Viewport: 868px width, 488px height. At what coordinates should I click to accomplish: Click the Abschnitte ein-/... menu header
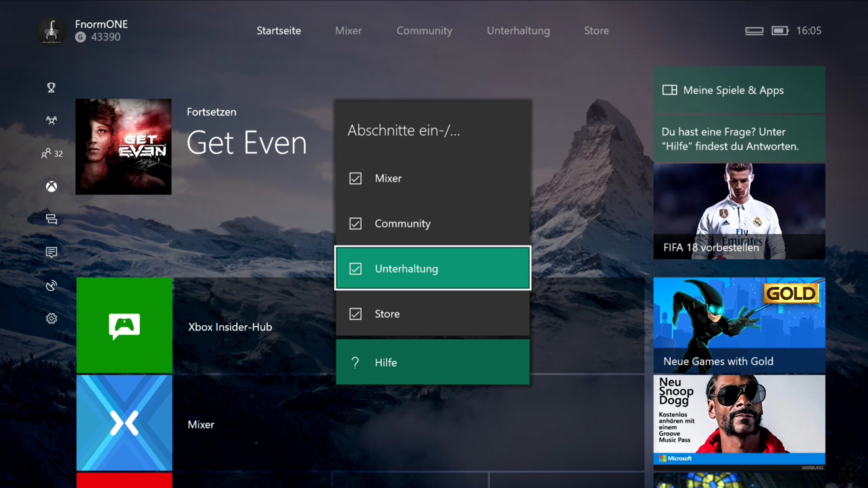(x=404, y=130)
